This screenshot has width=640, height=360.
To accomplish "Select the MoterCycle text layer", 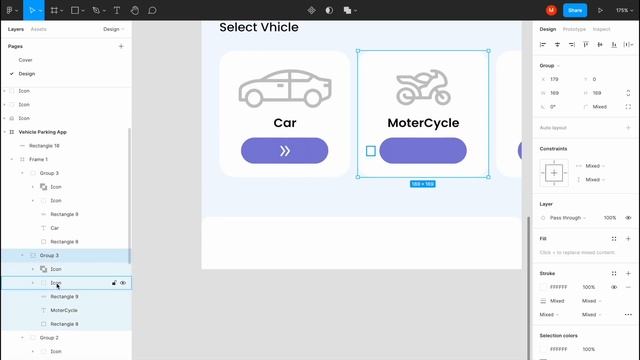I will point(64,311).
